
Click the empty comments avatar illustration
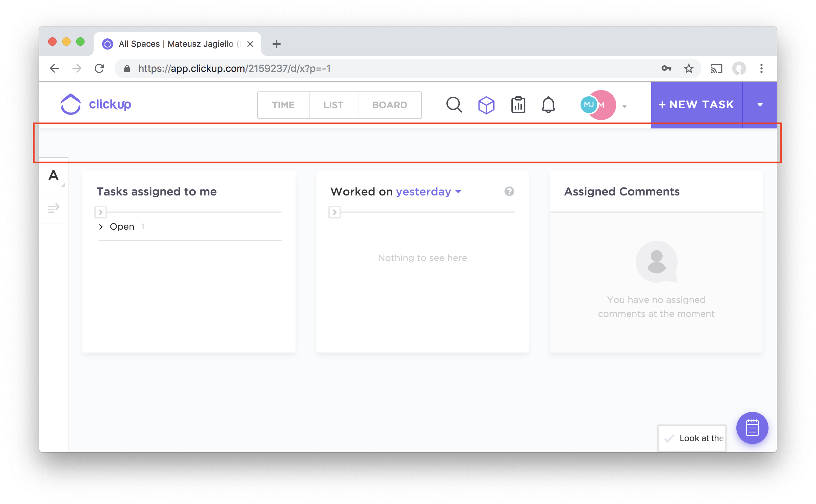tap(657, 262)
